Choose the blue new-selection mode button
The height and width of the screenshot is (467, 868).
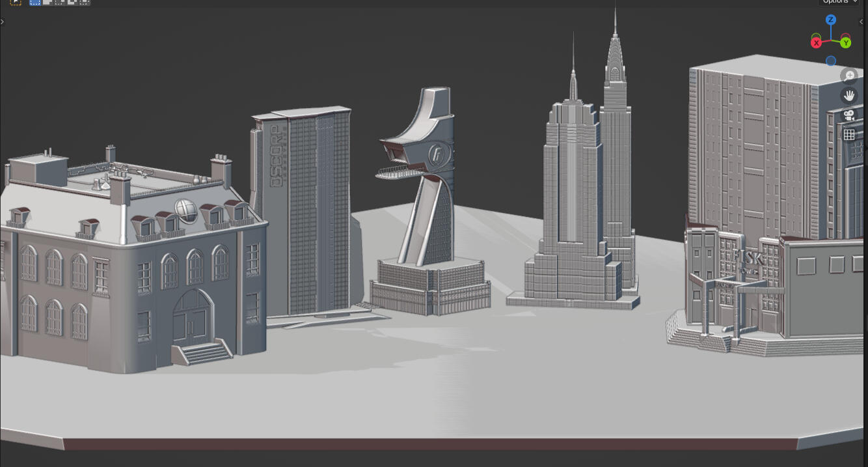35,2
